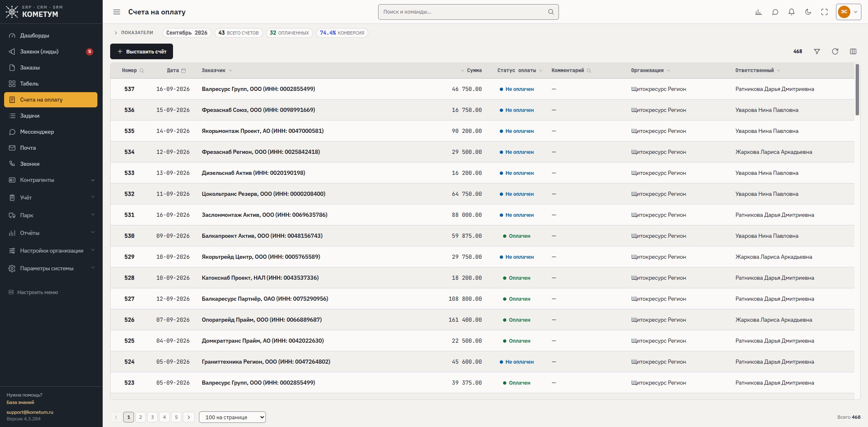
Task: Toggle dark mode moon icon
Action: (x=808, y=12)
